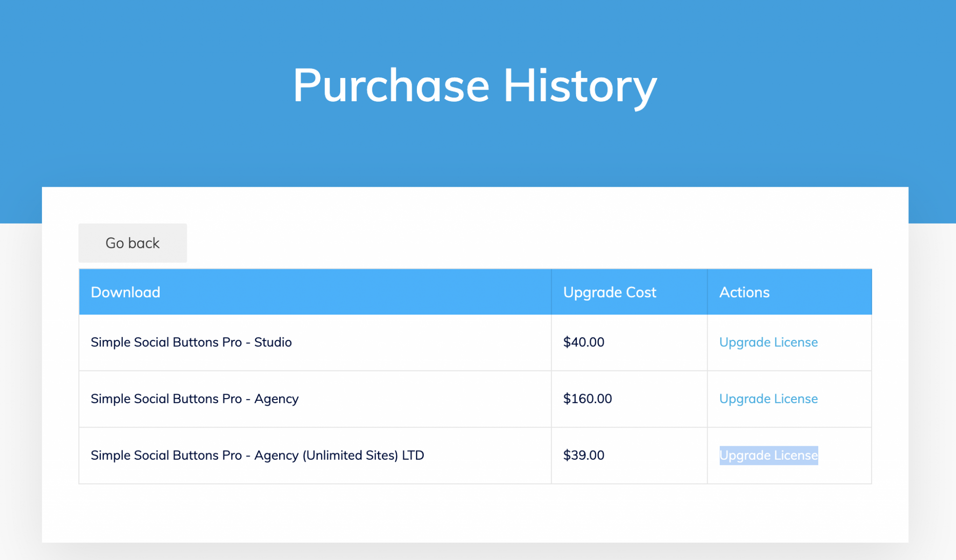Click the Agency product name text
Screen dimensions: 956x560
(195, 399)
